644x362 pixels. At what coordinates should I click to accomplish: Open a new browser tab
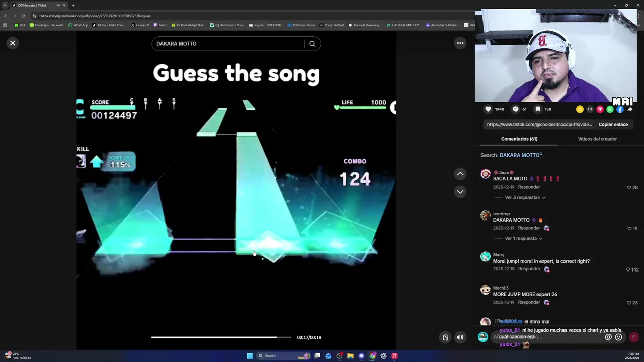tap(73, 5)
